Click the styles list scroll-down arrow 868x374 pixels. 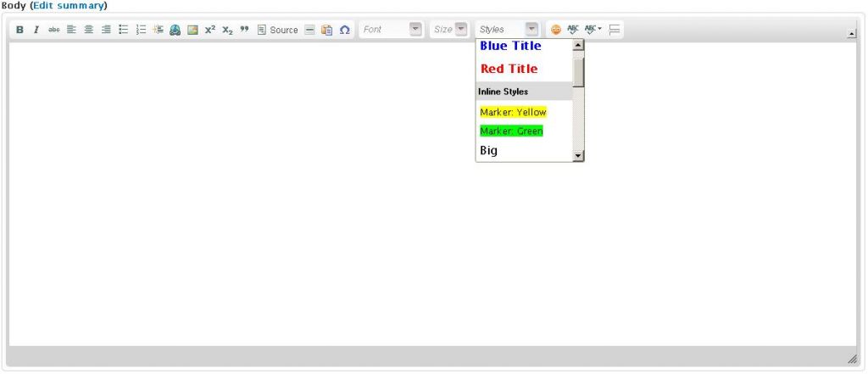point(578,156)
